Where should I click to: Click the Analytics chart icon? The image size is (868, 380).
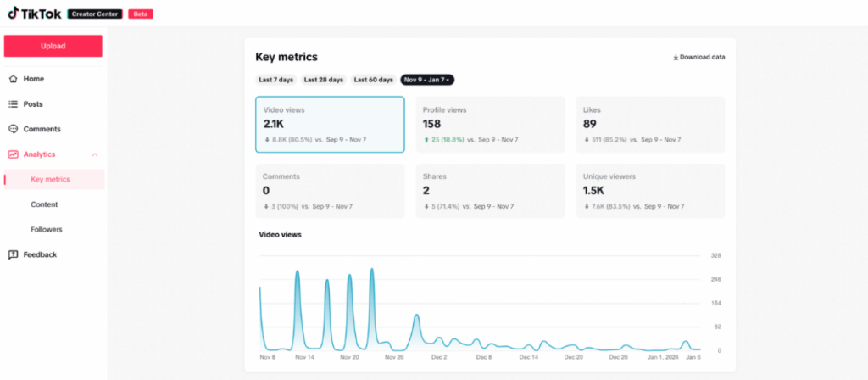[13, 154]
